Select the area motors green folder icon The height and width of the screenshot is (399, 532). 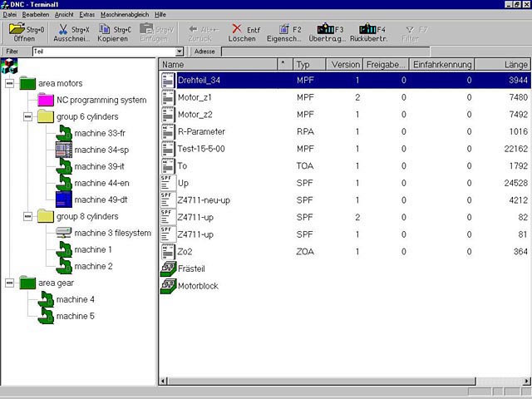[27, 83]
